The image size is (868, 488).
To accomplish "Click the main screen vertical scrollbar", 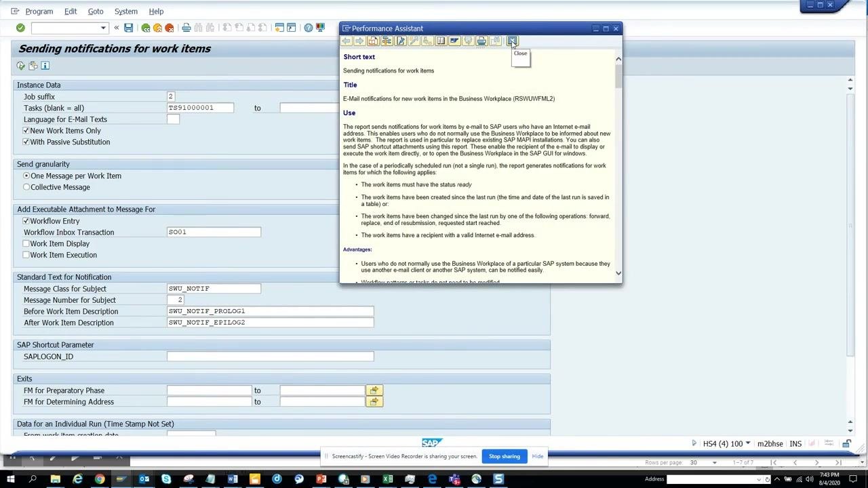I will 850,224.
